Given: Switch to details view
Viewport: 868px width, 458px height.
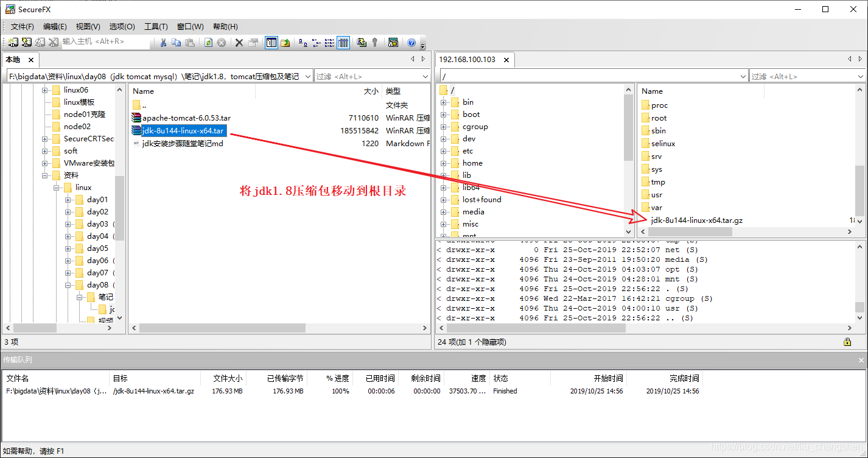Looking at the screenshot, I should coord(343,43).
